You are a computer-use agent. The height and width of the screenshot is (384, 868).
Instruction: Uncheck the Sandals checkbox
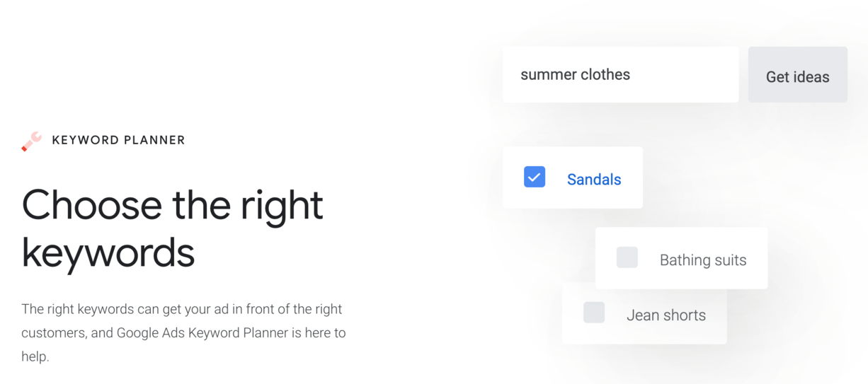tap(535, 177)
